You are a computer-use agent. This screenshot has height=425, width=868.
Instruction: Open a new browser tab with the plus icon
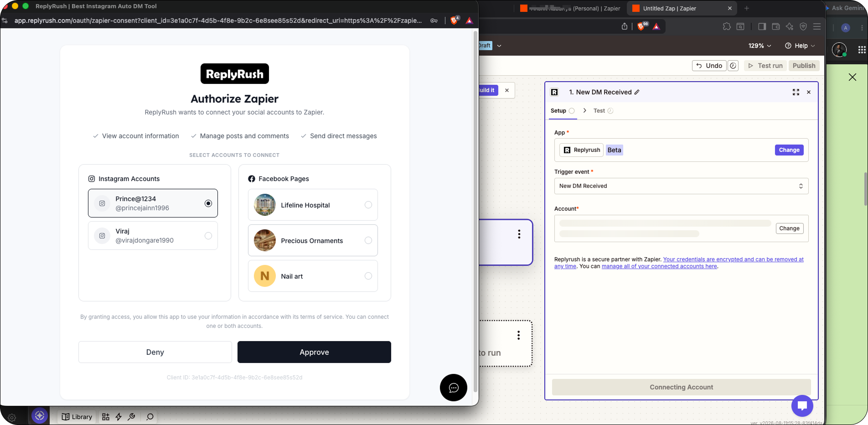pos(747,8)
